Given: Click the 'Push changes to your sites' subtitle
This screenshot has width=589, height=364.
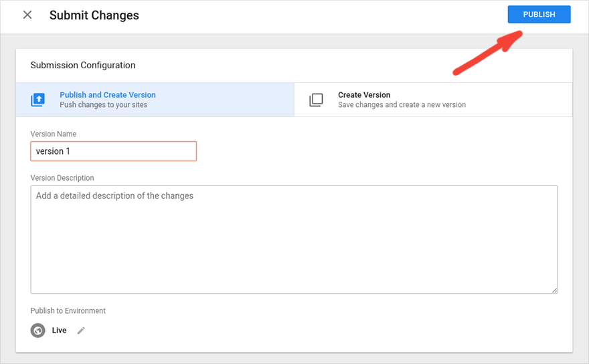Looking at the screenshot, I should [103, 105].
